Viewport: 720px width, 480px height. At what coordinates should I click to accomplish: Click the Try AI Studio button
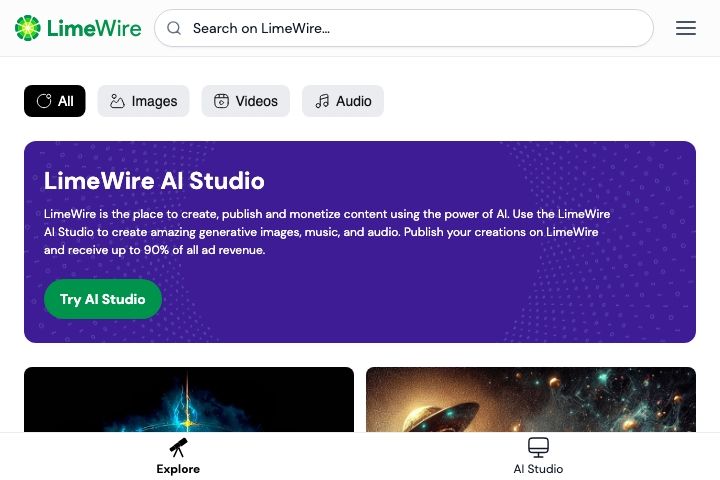coord(103,299)
